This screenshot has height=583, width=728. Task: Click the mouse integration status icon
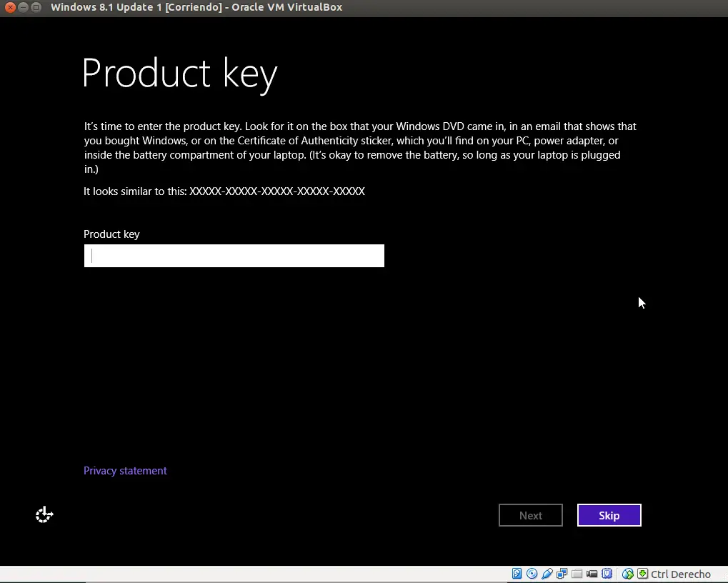tap(628, 574)
